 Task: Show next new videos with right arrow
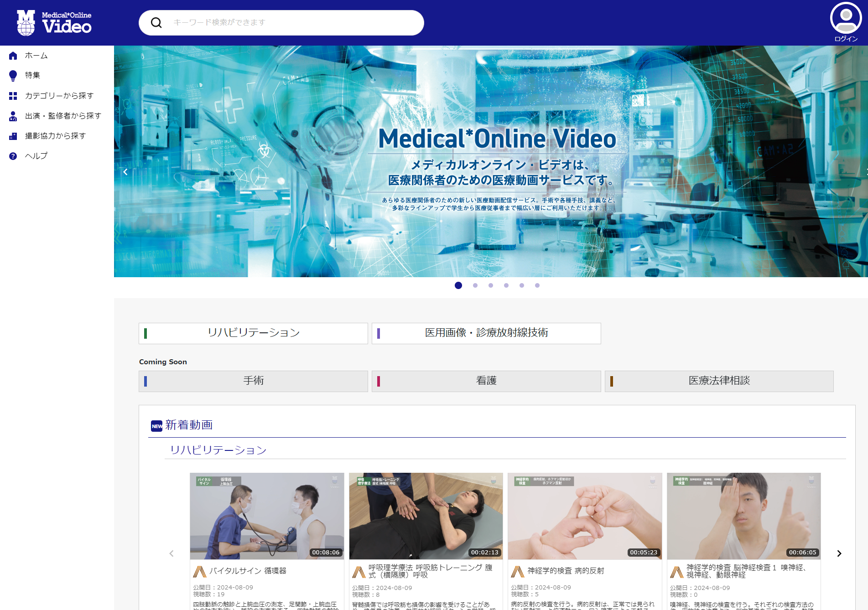click(x=839, y=553)
